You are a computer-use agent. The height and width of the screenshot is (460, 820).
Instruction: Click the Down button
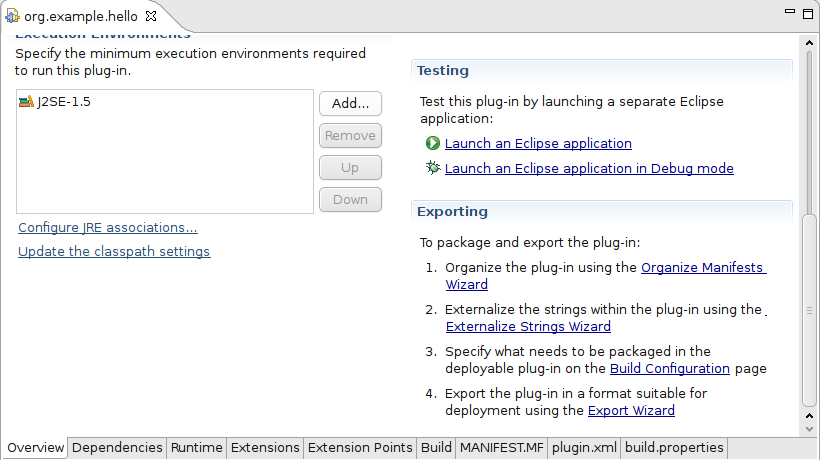350,200
